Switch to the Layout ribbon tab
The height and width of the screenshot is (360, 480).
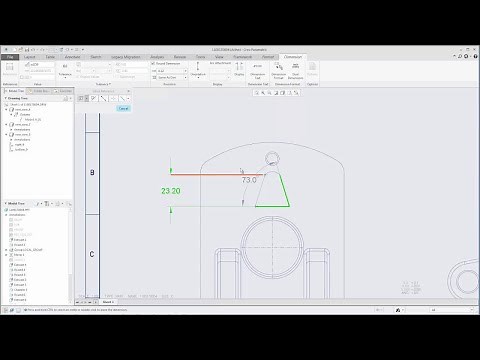click(30, 57)
